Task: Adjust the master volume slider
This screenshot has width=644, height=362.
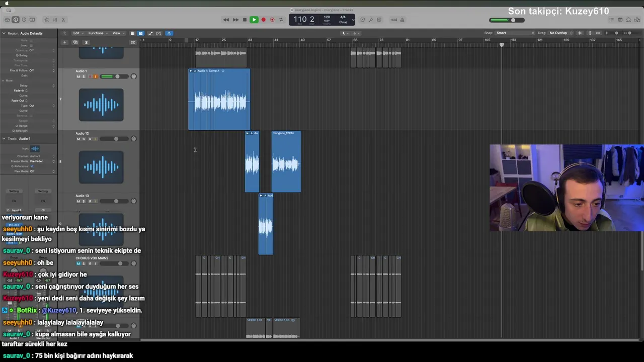Action: tap(507, 20)
